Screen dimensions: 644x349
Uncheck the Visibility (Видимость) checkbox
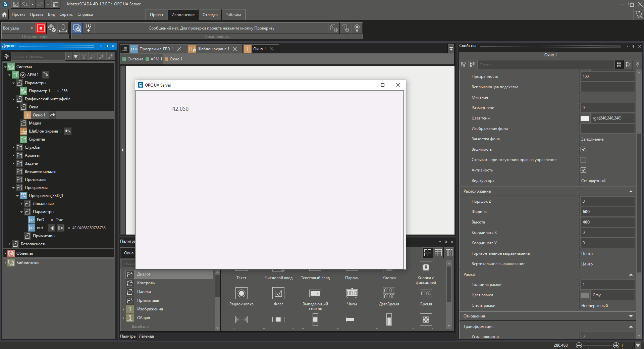click(583, 149)
